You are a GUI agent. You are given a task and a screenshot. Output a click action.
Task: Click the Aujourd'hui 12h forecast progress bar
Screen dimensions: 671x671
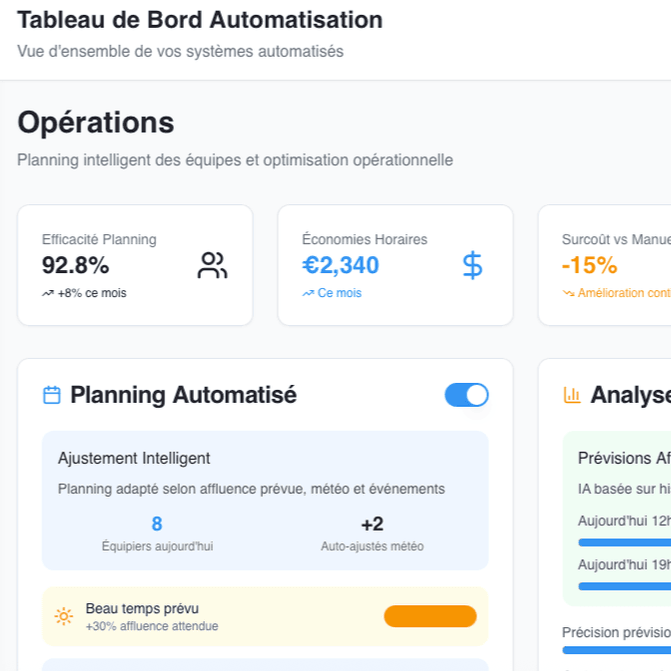point(624,542)
